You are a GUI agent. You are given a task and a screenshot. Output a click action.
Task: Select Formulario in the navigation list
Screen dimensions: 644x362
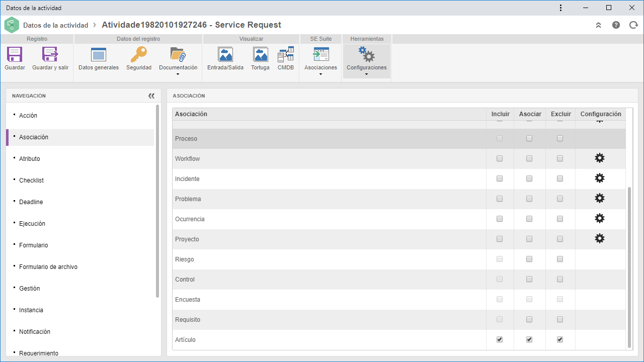[80, 245]
